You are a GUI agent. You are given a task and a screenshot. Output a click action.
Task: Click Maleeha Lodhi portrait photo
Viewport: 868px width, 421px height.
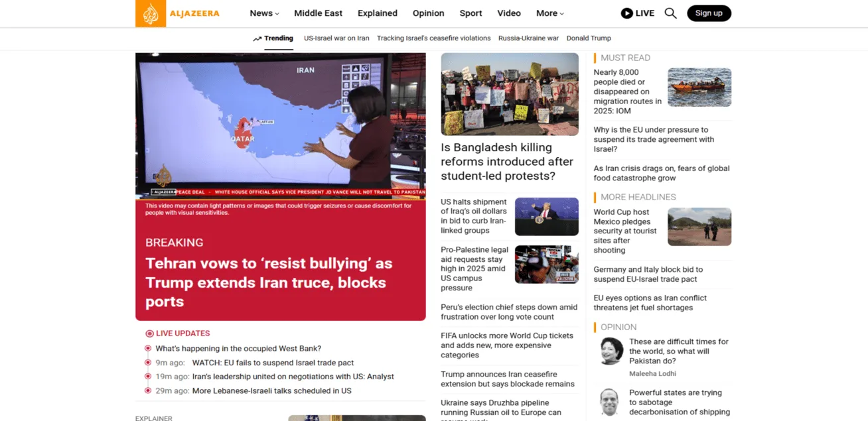[611, 351]
